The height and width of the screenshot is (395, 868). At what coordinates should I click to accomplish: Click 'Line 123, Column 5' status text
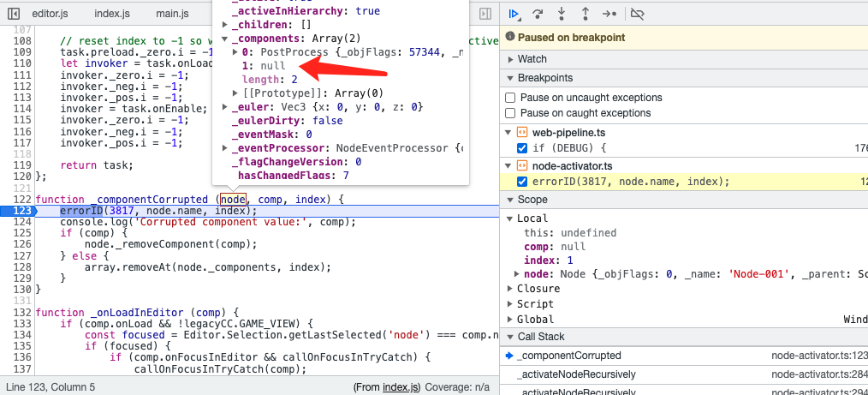click(51, 387)
